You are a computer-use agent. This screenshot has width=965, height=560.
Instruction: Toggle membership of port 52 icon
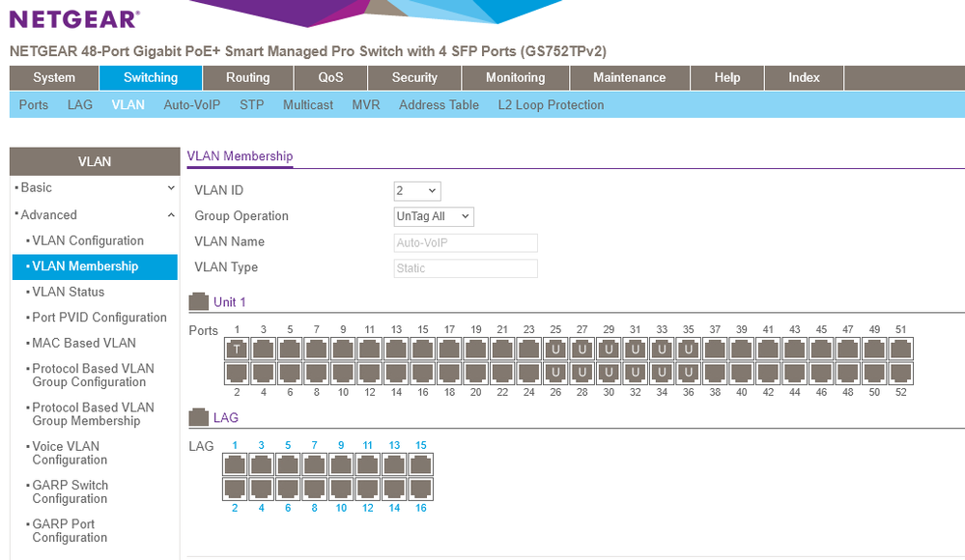tap(901, 373)
